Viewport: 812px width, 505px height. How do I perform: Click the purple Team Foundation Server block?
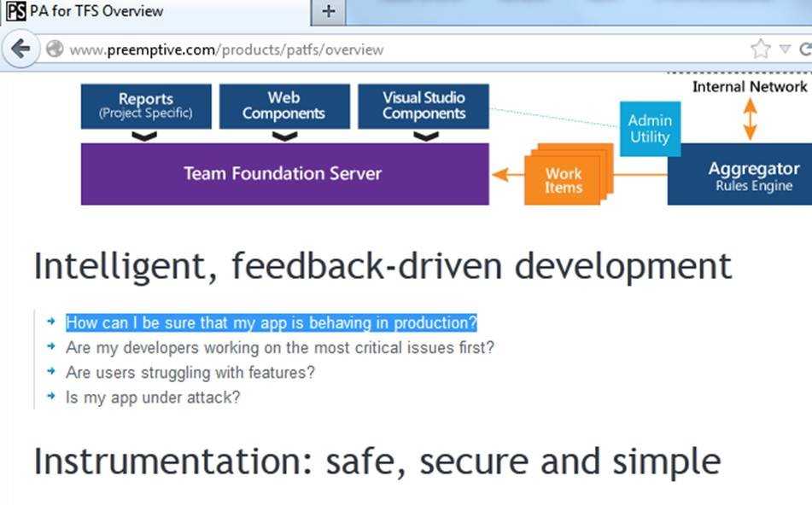click(284, 174)
